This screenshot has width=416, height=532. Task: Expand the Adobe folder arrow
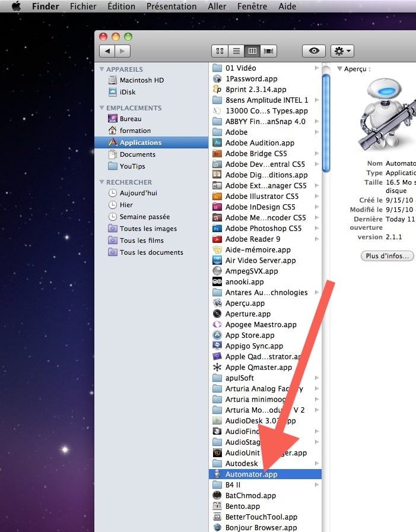317,132
